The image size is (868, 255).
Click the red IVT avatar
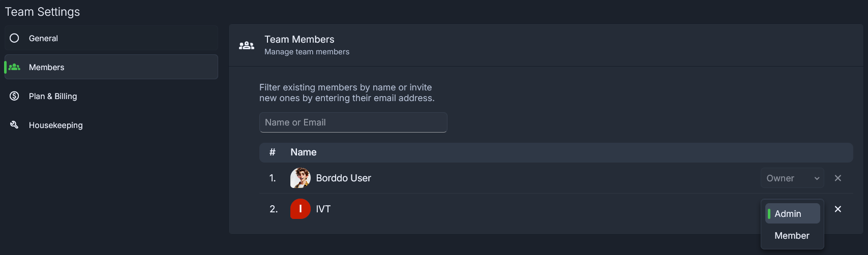pyautogui.click(x=301, y=209)
